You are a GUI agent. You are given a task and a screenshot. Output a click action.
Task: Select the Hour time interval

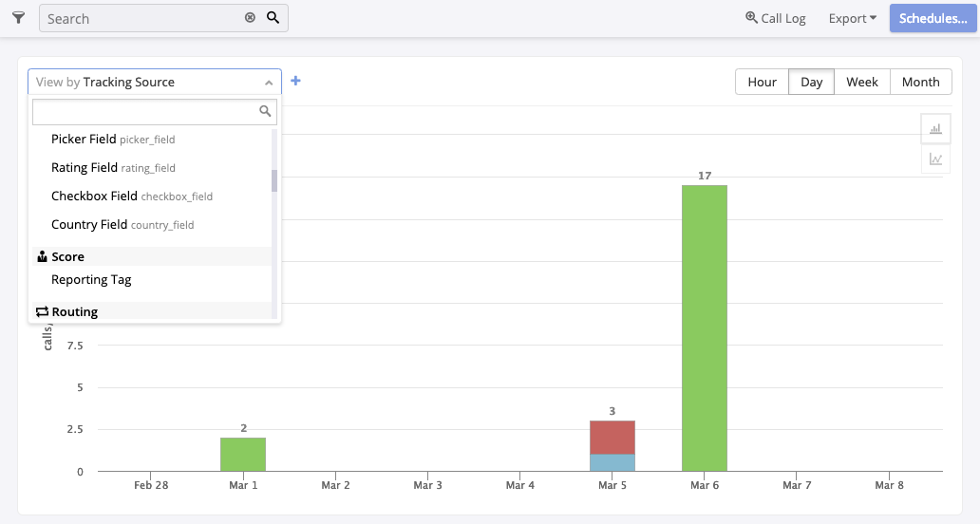(x=762, y=82)
